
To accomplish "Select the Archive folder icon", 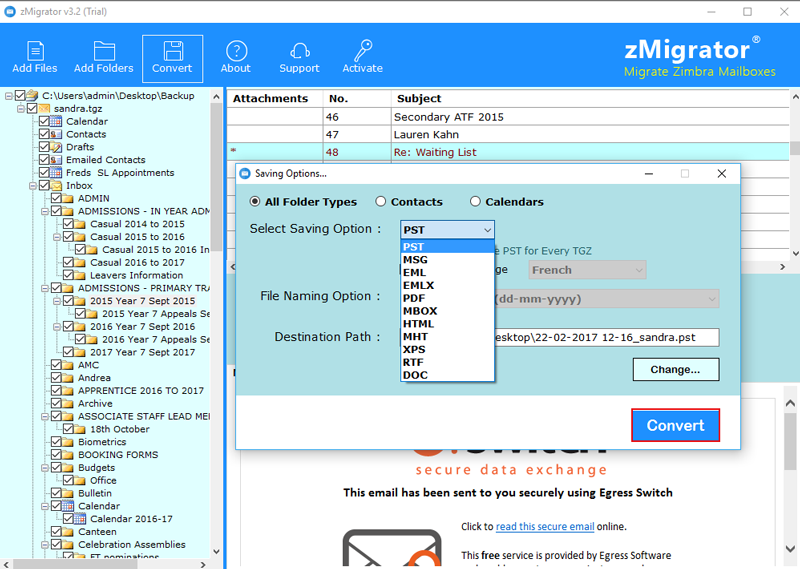I will 68,403.
